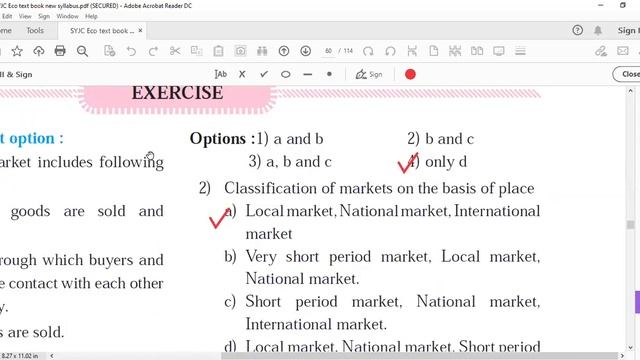Open the Sign menu
The image size is (640, 360).
coord(44,16)
